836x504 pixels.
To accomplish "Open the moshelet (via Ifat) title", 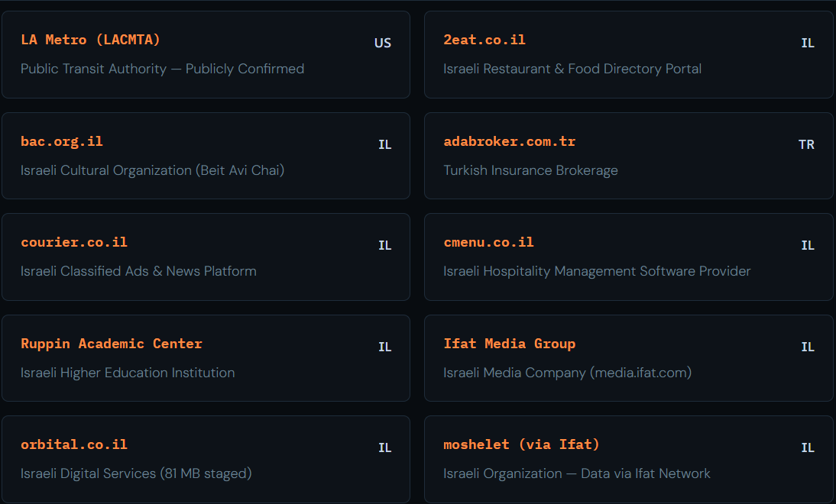I will [521, 445].
